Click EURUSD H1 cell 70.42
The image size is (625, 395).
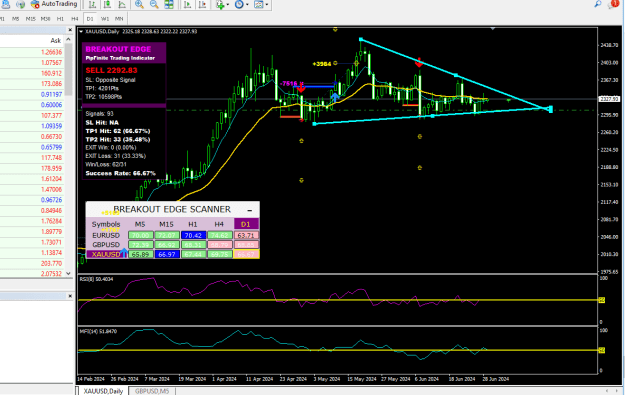coord(193,235)
